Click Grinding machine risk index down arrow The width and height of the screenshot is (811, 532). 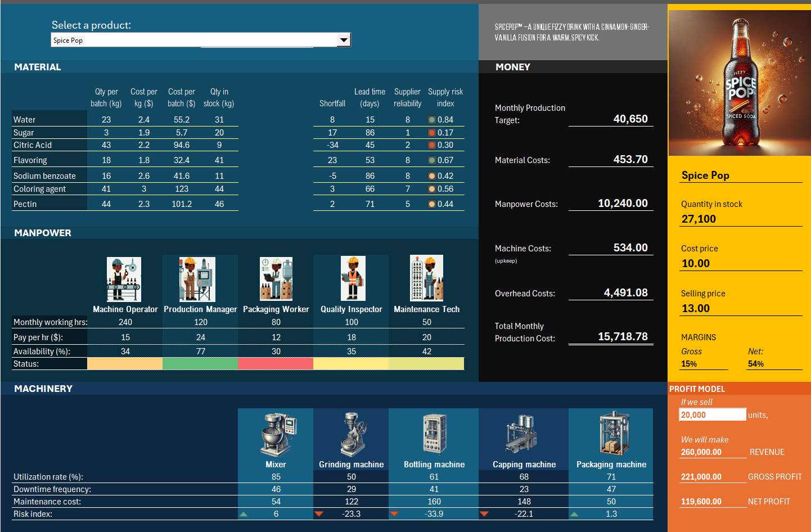[x=319, y=514]
